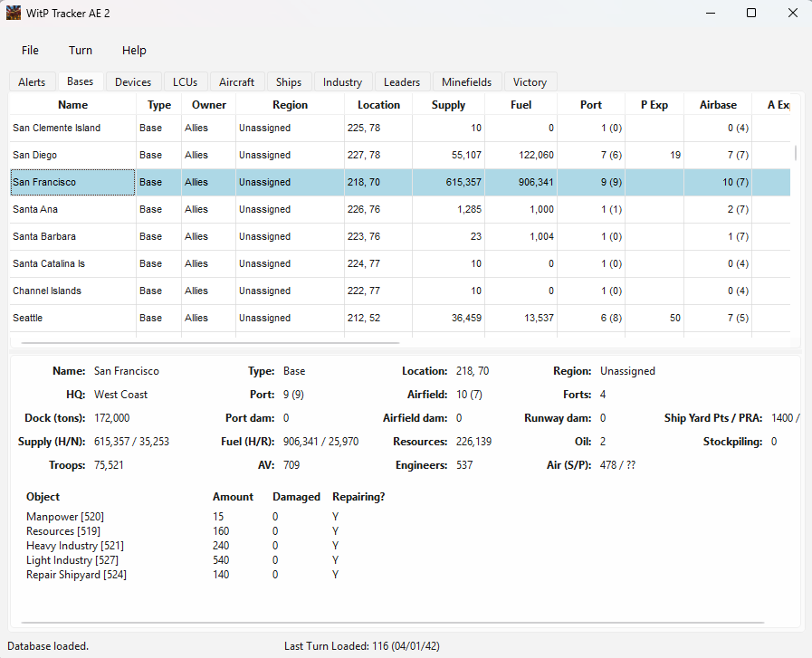Click the HQ value West Coast
This screenshot has width=812, height=658.
[x=120, y=395]
